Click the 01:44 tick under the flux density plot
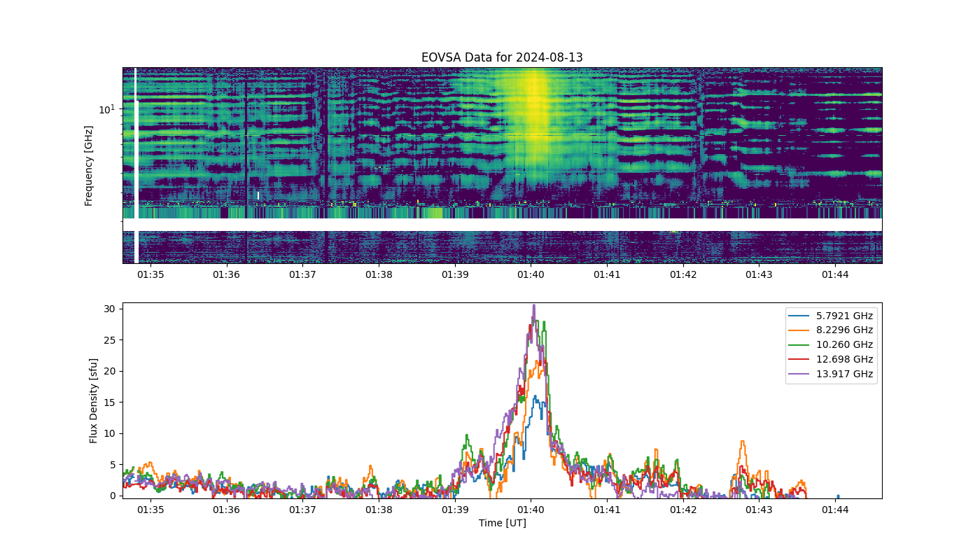 click(836, 510)
